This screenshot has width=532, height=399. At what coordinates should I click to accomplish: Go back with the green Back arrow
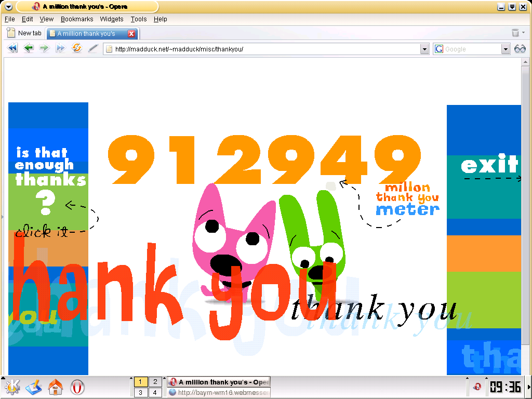pos(29,48)
